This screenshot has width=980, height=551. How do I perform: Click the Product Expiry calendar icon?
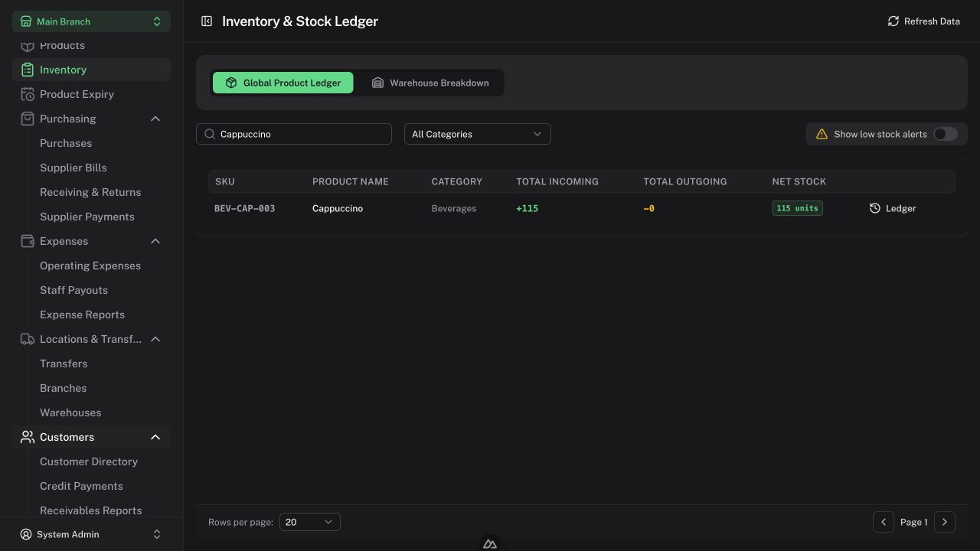28,94
